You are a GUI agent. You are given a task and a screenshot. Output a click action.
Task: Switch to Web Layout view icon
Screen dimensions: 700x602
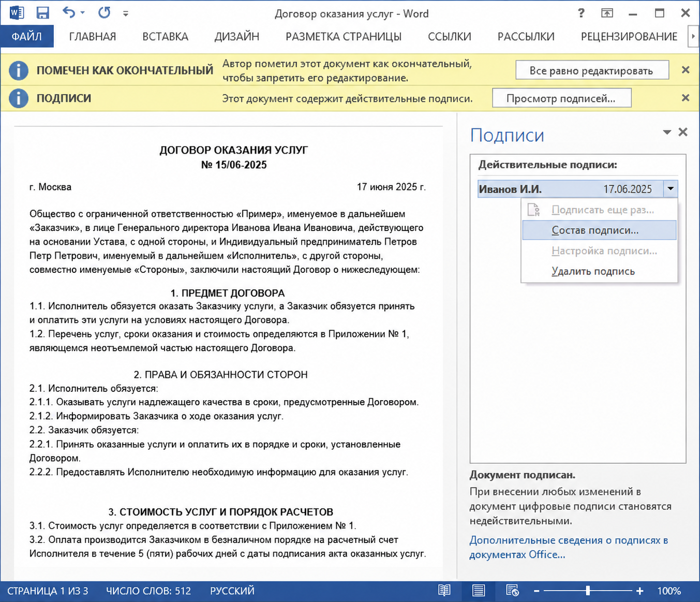click(x=512, y=591)
